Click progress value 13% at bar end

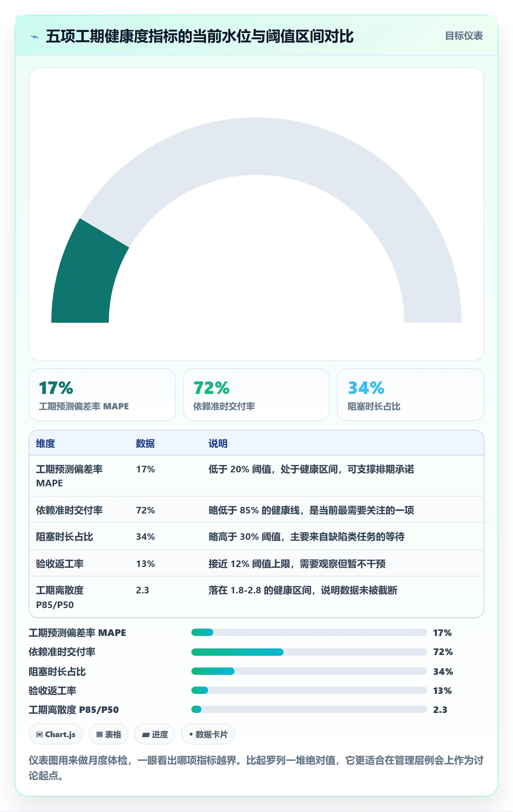pos(442,691)
